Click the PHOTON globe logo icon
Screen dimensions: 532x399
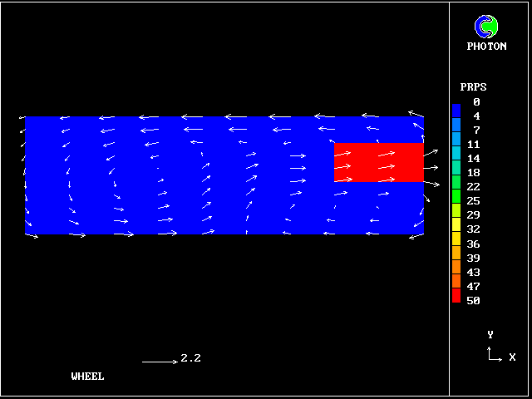pos(486,27)
